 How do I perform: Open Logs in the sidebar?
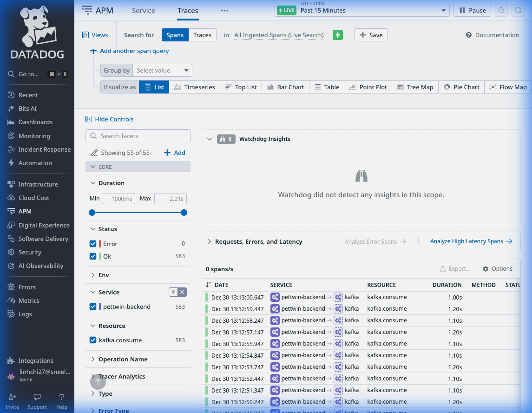(x=25, y=314)
